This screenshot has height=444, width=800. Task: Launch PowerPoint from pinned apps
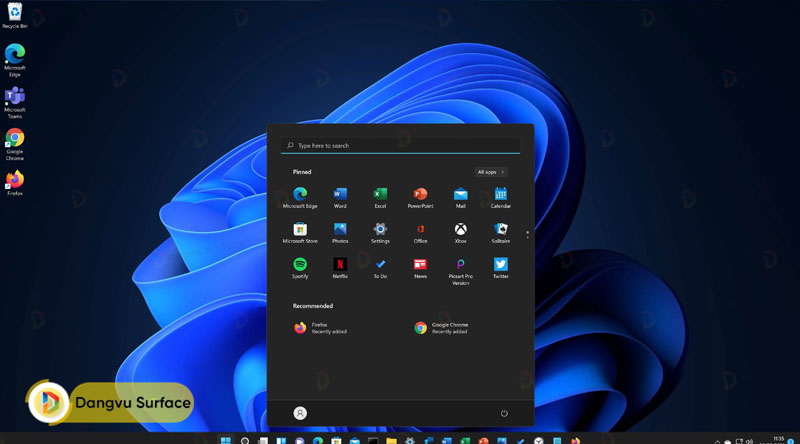(x=420, y=194)
